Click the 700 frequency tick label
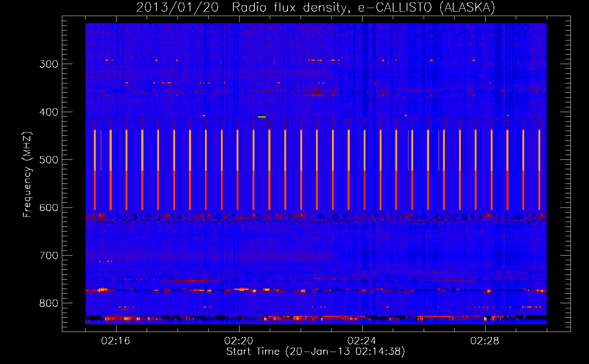The height and width of the screenshot is (364, 589). [x=49, y=256]
